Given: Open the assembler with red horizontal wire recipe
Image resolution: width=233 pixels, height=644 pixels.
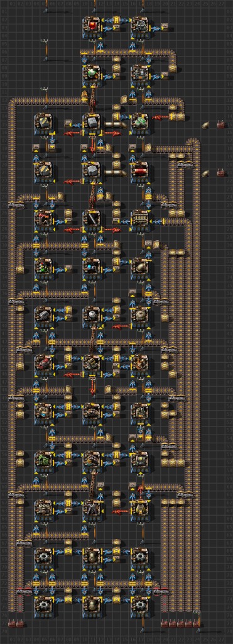Looking at the screenshot, I should 140,172.
